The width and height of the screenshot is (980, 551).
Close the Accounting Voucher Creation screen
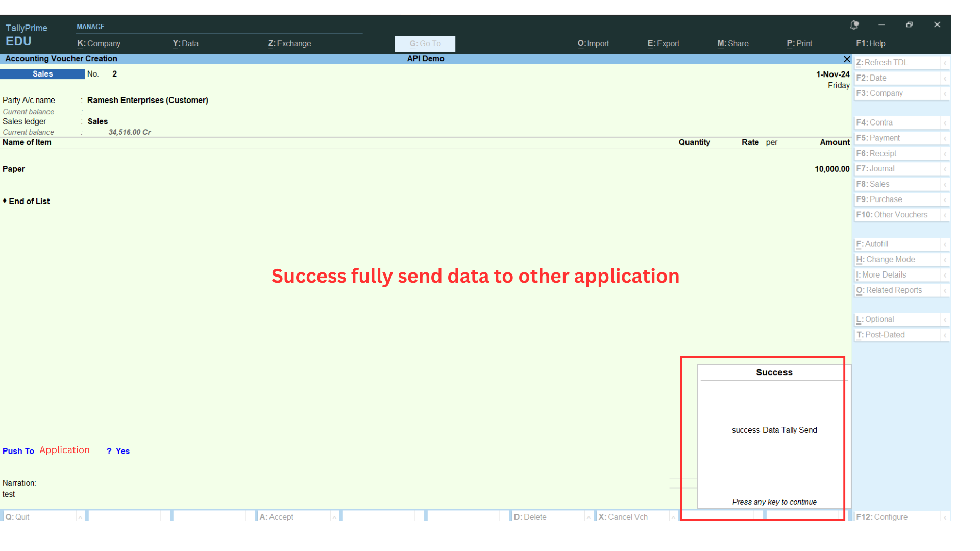[847, 59]
